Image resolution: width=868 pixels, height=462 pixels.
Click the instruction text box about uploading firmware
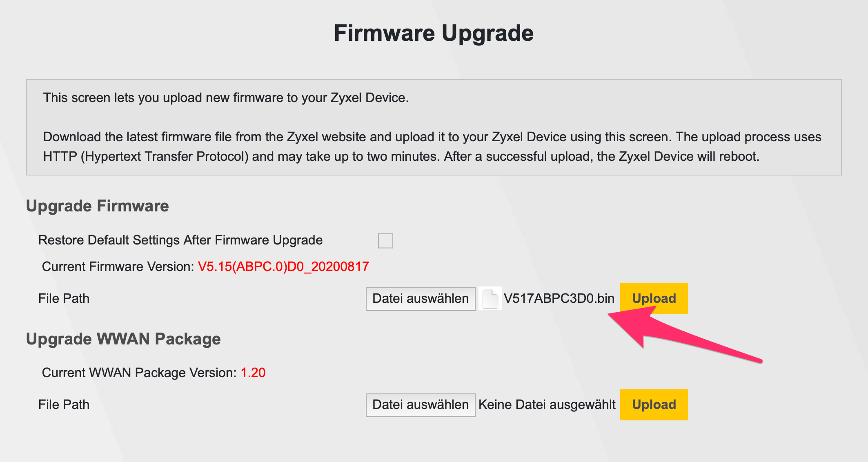(434, 126)
